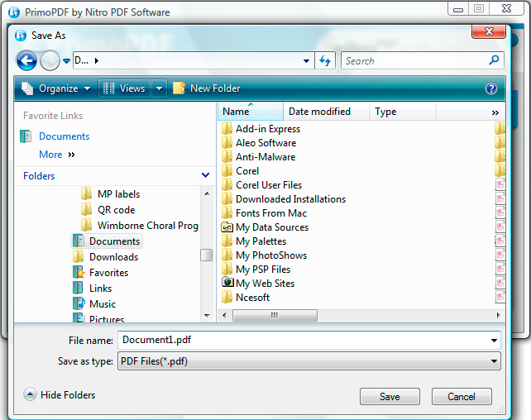Open the Corel User Files folder
531x420 pixels.
269,185
